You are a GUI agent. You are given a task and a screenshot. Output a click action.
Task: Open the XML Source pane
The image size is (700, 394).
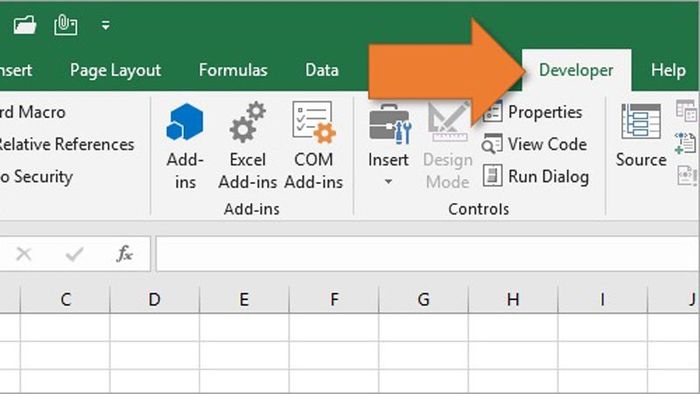641,136
